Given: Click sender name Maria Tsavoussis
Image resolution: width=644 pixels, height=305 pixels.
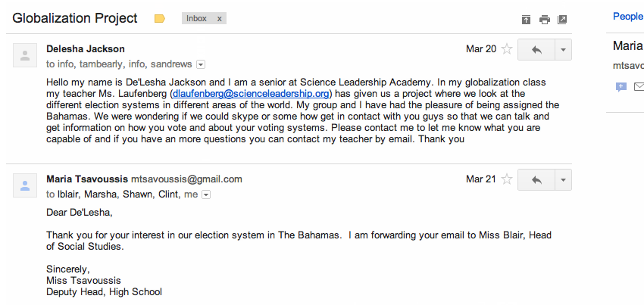Looking at the screenshot, I should click(86, 179).
